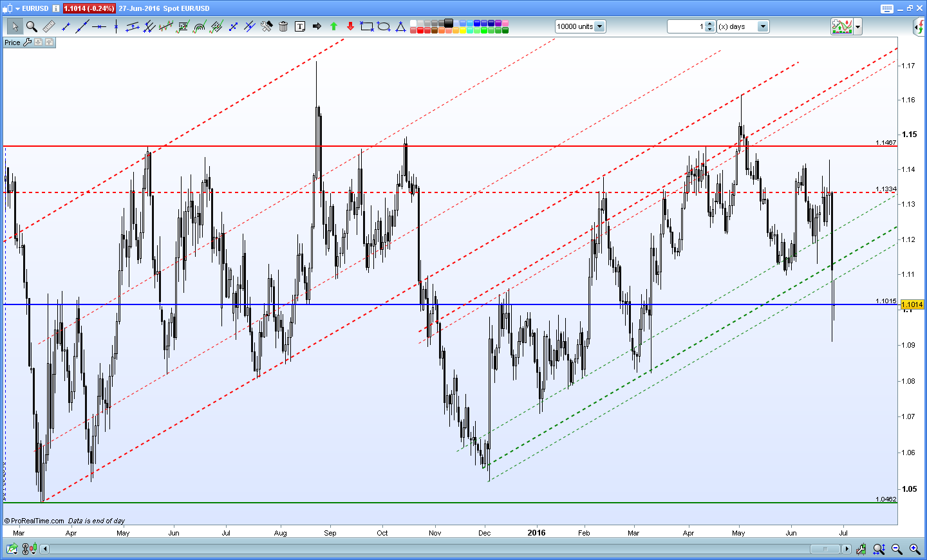This screenshot has height=560, width=927.
Task: Increase the timeframe number spinner
Action: [709, 24]
